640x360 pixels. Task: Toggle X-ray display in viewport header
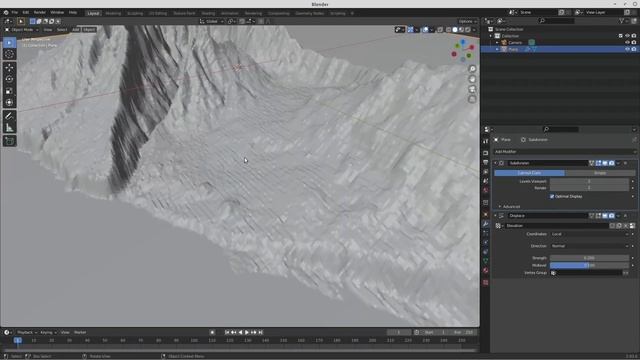pos(440,29)
